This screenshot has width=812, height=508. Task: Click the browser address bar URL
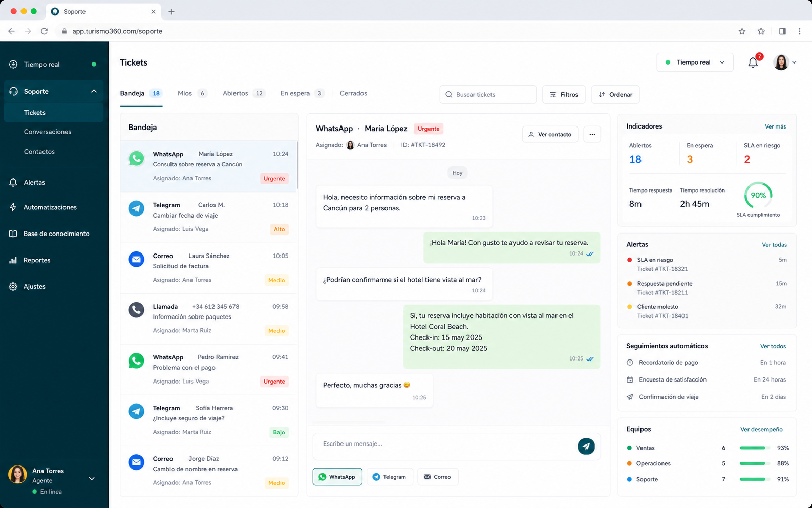(117, 31)
